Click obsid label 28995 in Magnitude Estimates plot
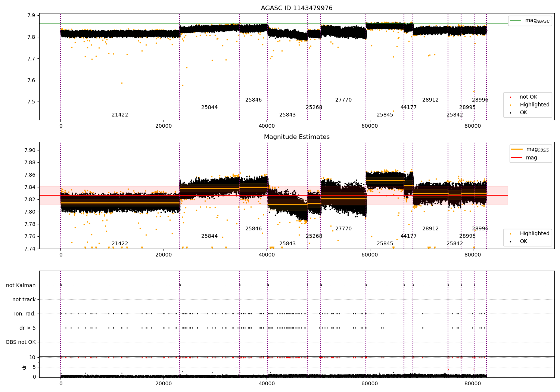 pyautogui.click(x=467, y=236)
